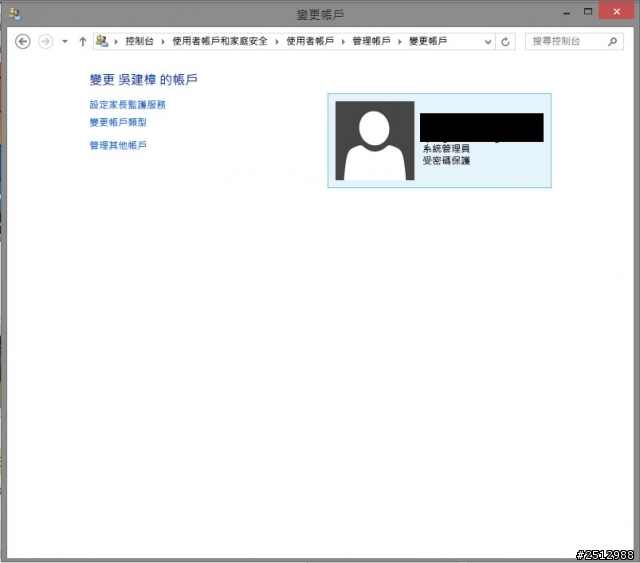Click the user accounts icon in address bar
Image resolution: width=640 pixels, height=563 pixels.
point(102,41)
